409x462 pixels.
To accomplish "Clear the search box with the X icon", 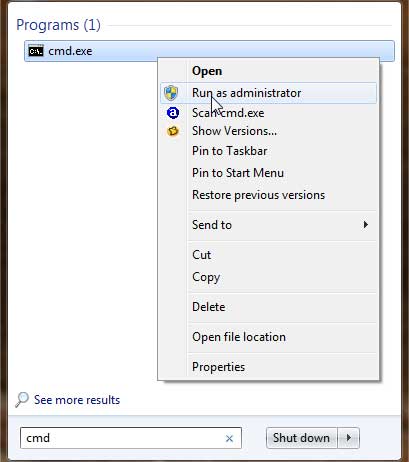I will click(x=229, y=438).
